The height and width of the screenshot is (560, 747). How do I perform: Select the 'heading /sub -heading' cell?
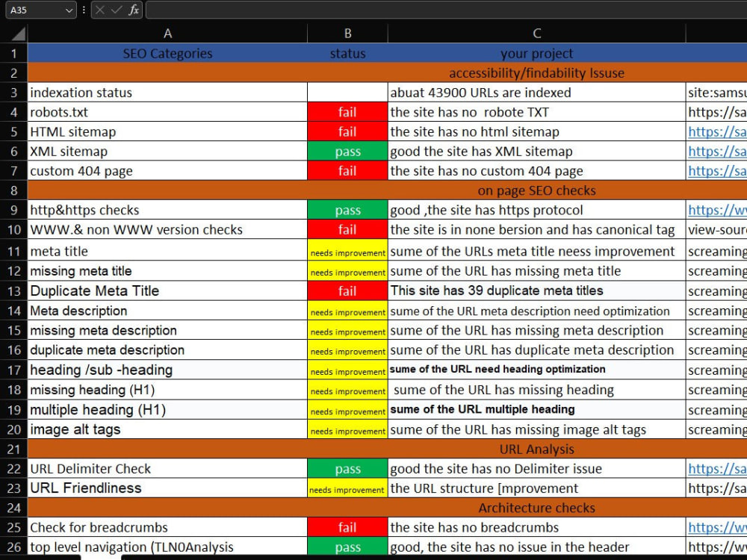[x=167, y=370]
